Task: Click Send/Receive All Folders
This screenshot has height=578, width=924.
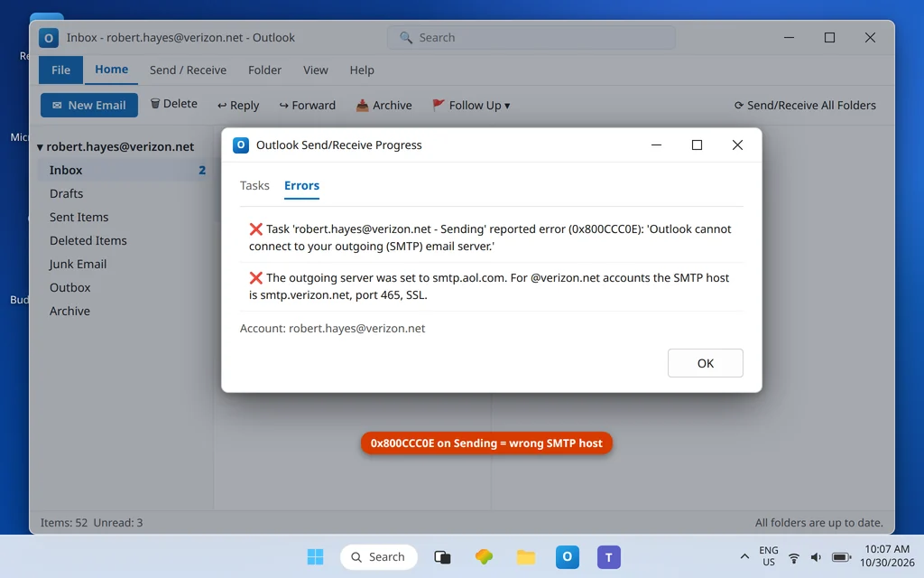Action: tap(805, 105)
